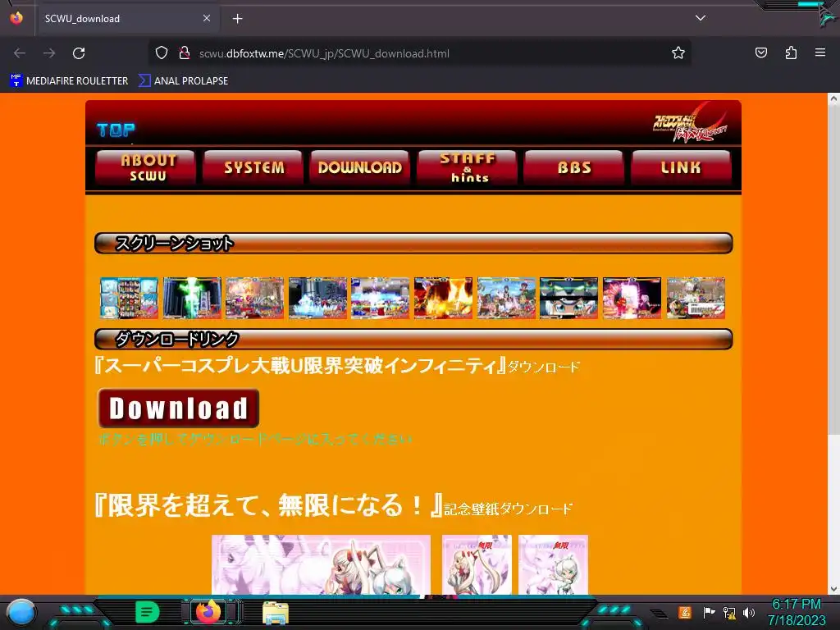Image resolution: width=840 pixels, height=630 pixels.
Task: Open tenth screenshot thumbnail
Action: coord(696,298)
